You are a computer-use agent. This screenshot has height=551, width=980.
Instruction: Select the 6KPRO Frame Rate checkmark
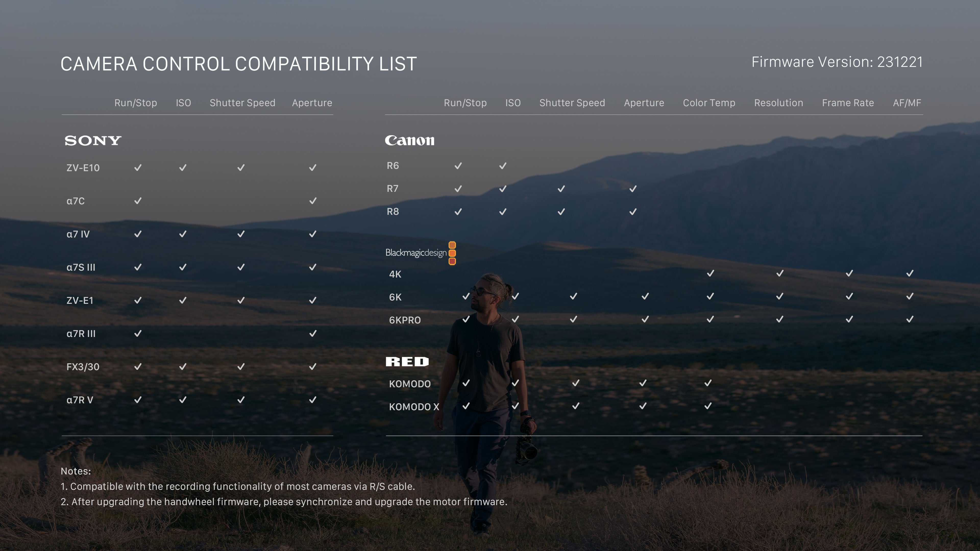pos(850,319)
